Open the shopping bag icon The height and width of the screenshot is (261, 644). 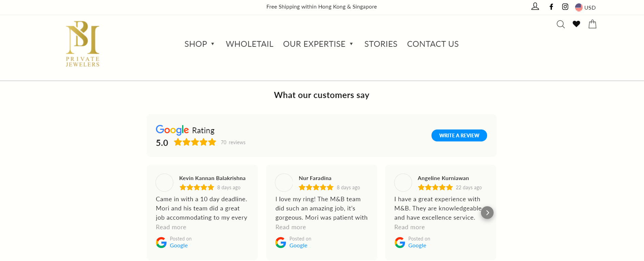[592, 24]
